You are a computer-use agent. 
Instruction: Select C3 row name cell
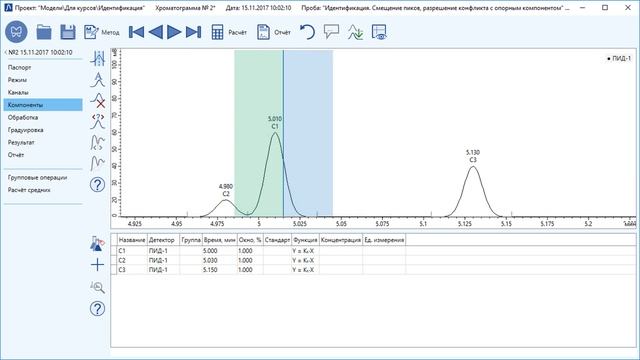pos(132,270)
